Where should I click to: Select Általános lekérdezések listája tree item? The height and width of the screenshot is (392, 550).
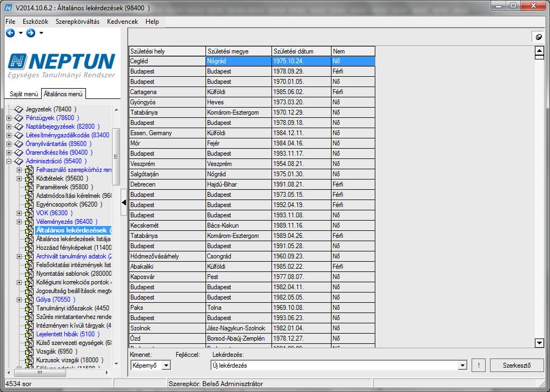(73, 239)
